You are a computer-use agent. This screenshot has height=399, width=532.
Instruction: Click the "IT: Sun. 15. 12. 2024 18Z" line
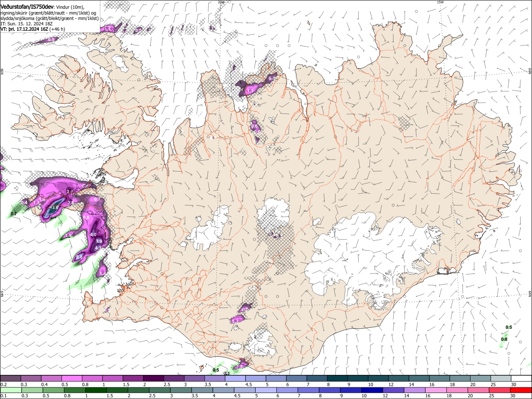point(26,24)
